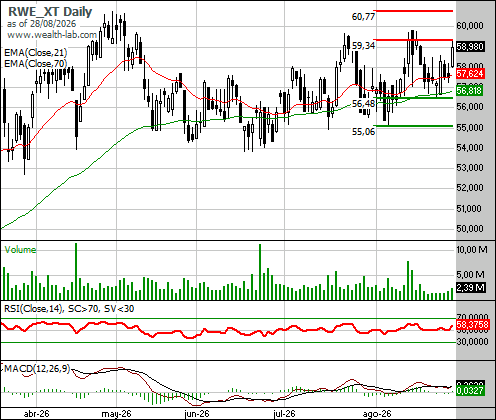Select the RSI(Close,14) indicator label
Image resolution: width=496 pixels, height=420 pixels.
pyautogui.click(x=33, y=309)
